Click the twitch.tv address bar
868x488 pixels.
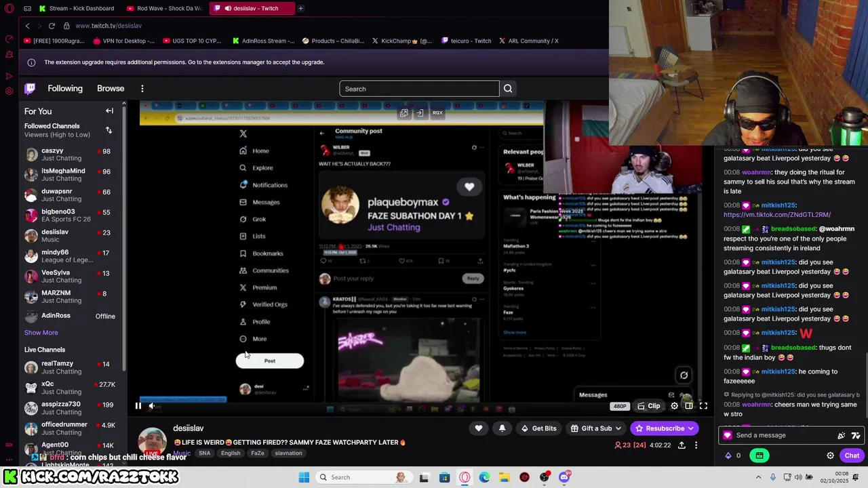108,26
